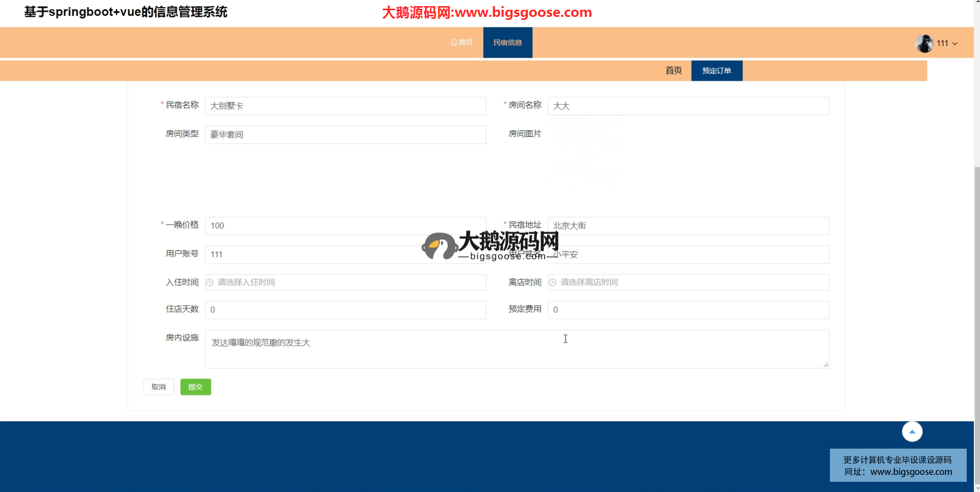The image size is (980, 492).
Task: Open the 民宿信息 navigation tab
Action: 507,43
